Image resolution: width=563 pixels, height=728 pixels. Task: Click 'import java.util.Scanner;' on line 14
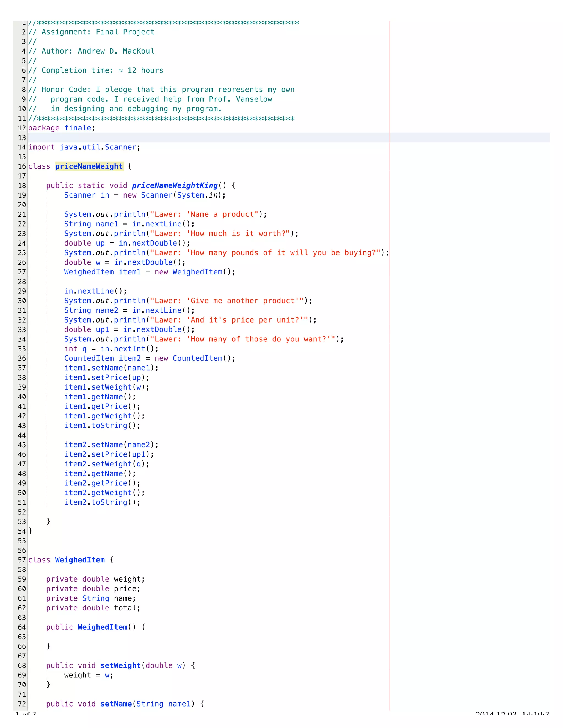tap(84, 147)
